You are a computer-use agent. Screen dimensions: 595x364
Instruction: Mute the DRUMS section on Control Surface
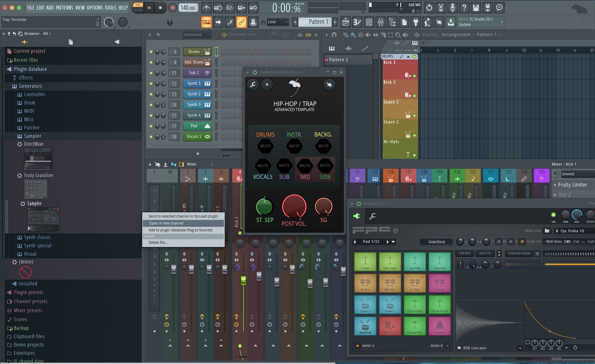(x=265, y=146)
